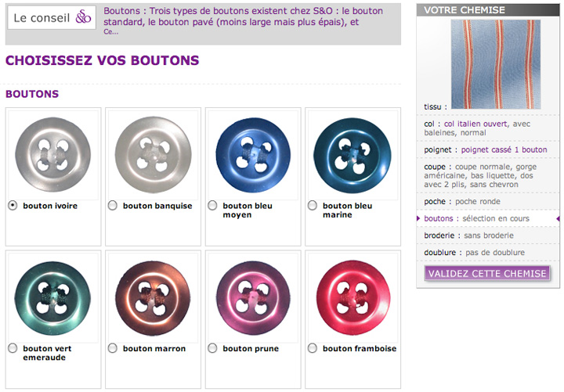Viewport: 564px width, 392px height.
Task: Click the striped fabric swatch
Action: click(x=495, y=64)
